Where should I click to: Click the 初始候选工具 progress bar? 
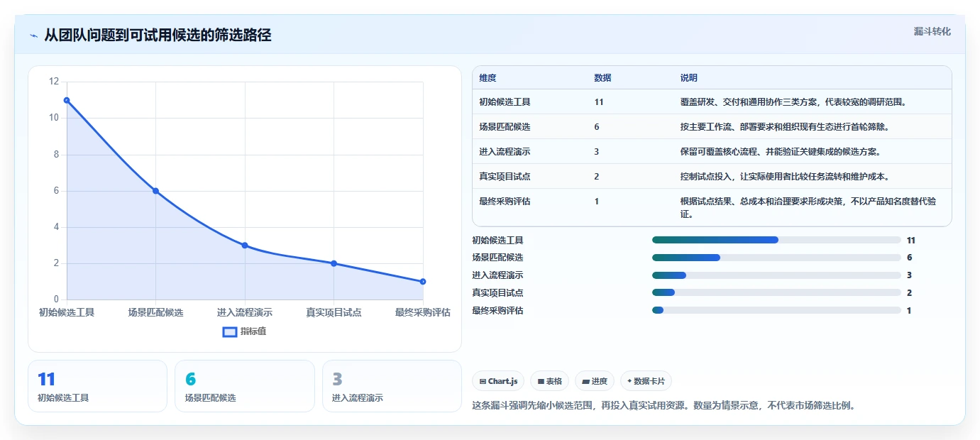click(776, 240)
